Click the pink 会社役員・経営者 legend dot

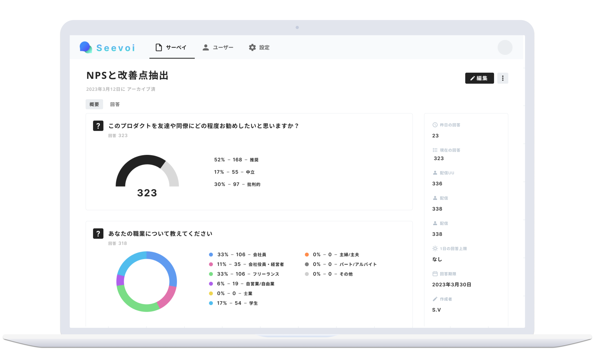pos(211,264)
